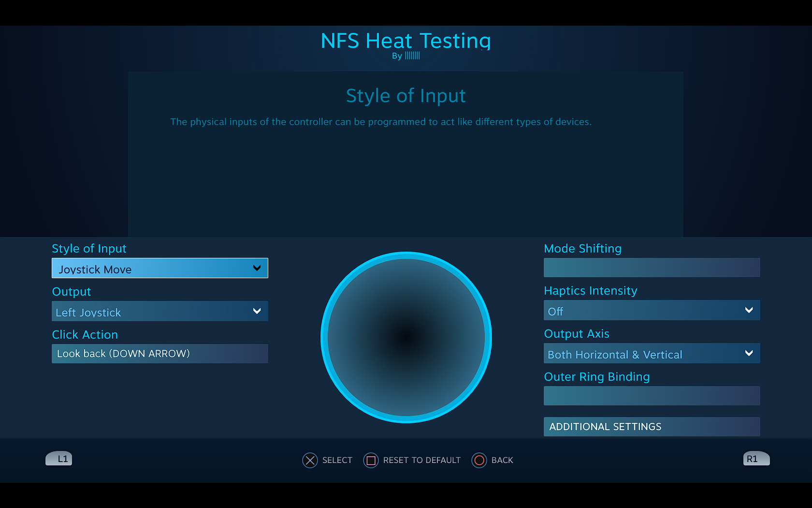Click the Style of Input heading text
This screenshot has width=812, height=508.
tap(406, 96)
